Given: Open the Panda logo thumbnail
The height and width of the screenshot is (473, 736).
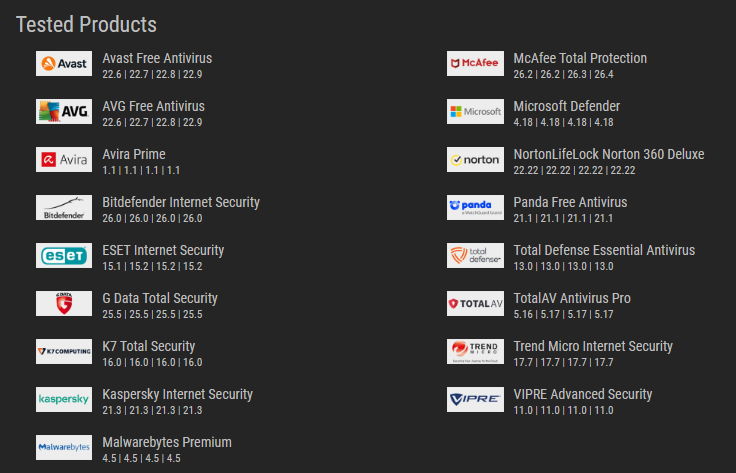Looking at the screenshot, I should 475,208.
